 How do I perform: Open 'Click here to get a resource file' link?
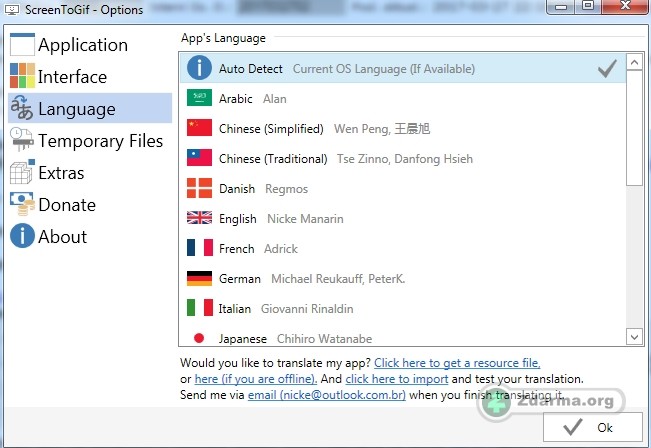pyautogui.click(x=457, y=363)
